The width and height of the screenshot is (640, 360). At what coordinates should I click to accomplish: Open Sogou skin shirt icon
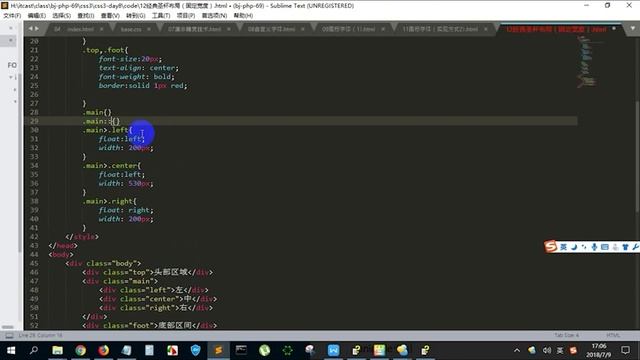(625, 247)
